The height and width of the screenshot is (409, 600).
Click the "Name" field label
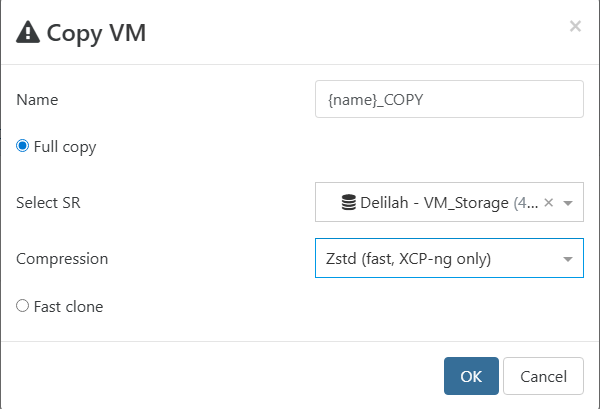tap(38, 99)
